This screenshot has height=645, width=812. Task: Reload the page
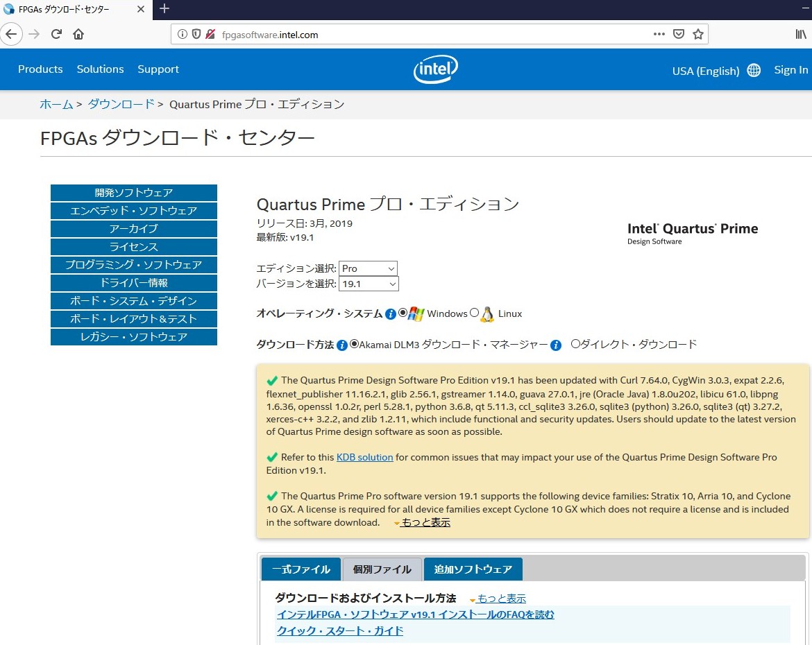click(x=56, y=34)
